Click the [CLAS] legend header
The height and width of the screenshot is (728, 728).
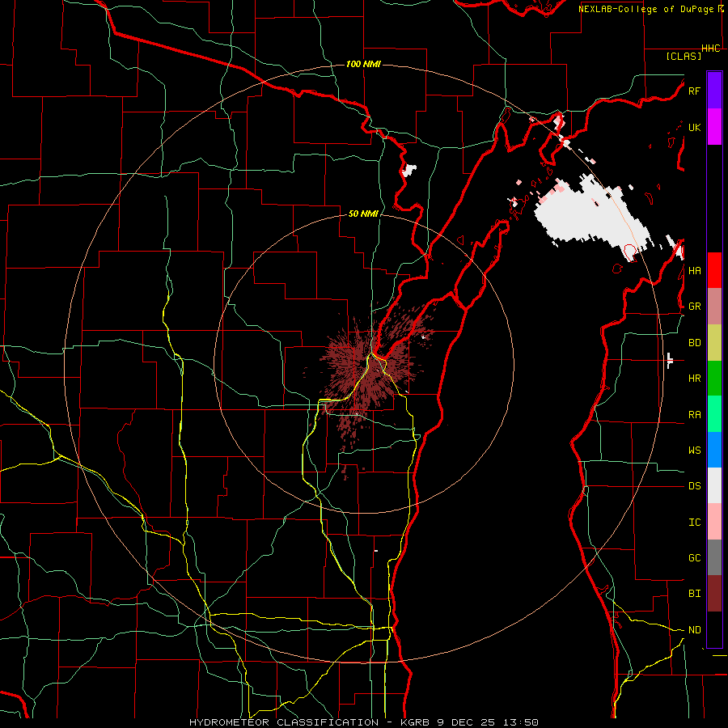coord(684,56)
